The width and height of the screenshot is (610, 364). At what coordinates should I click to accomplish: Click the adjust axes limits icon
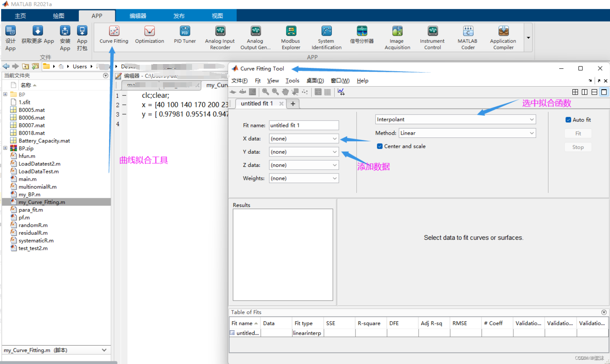pos(341,92)
